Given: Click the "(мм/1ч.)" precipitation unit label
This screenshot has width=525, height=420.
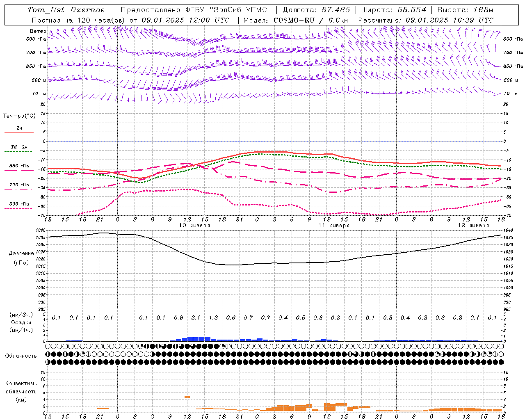Looking at the screenshot, I should pyautogui.click(x=21, y=330).
